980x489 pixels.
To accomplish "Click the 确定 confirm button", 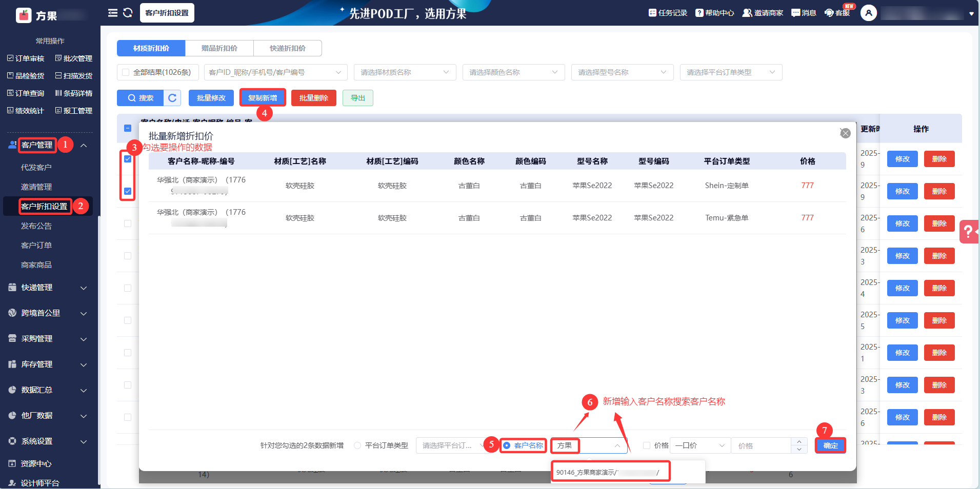I will click(830, 445).
